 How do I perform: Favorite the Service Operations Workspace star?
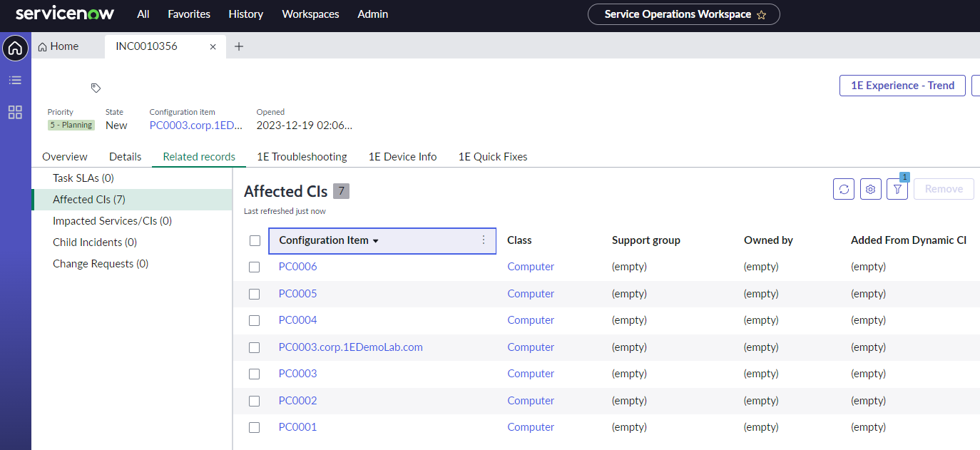pyautogui.click(x=761, y=15)
